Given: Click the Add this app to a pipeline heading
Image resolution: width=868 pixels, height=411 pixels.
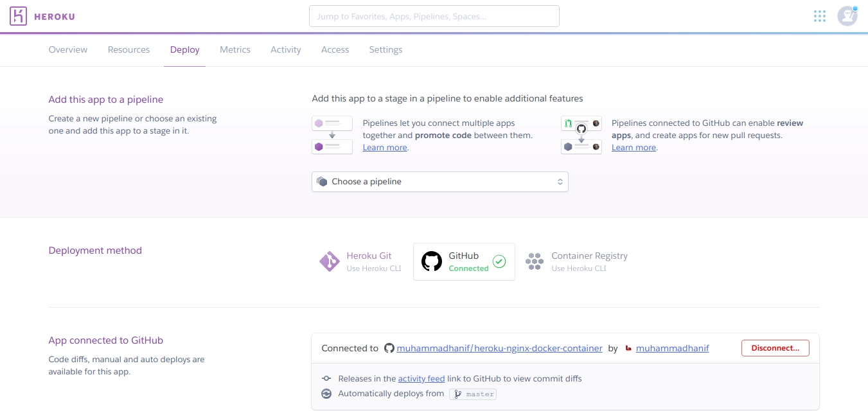Looking at the screenshot, I should [x=106, y=100].
